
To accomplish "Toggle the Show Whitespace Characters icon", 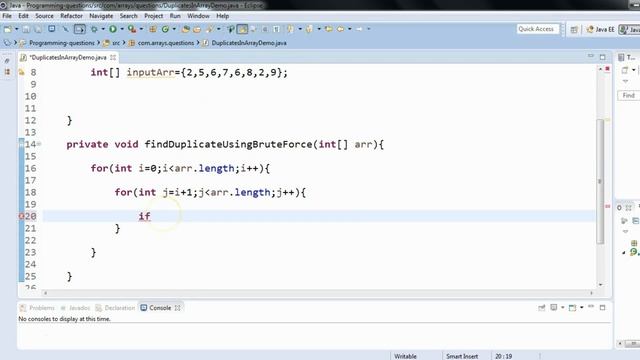I will [277, 29].
